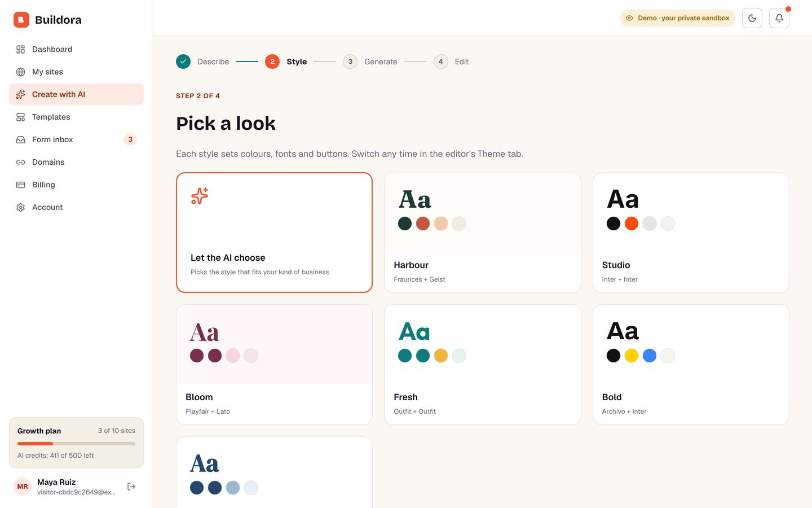Choose the Fresh style card

coord(483,365)
